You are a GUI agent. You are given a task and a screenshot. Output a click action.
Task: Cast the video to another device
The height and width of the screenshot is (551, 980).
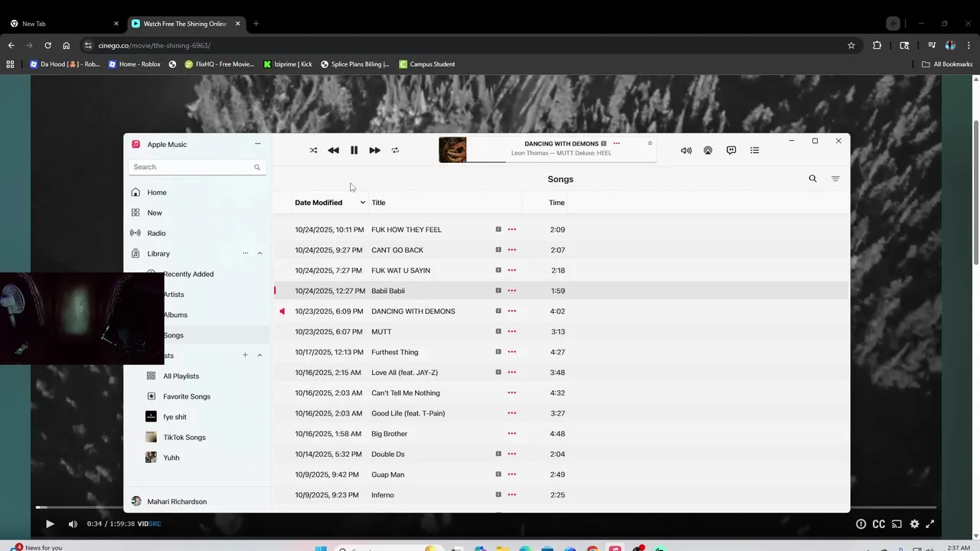[897, 524]
